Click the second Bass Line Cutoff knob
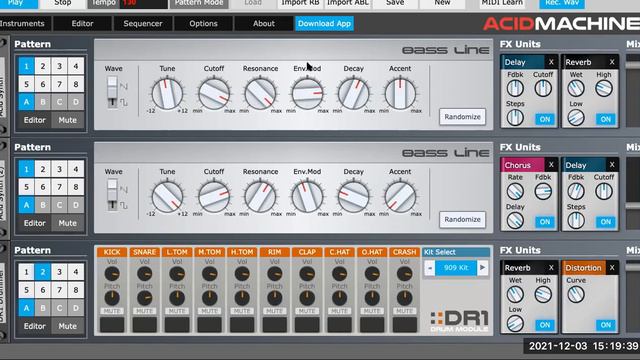This screenshot has width=640, height=360. point(213,197)
